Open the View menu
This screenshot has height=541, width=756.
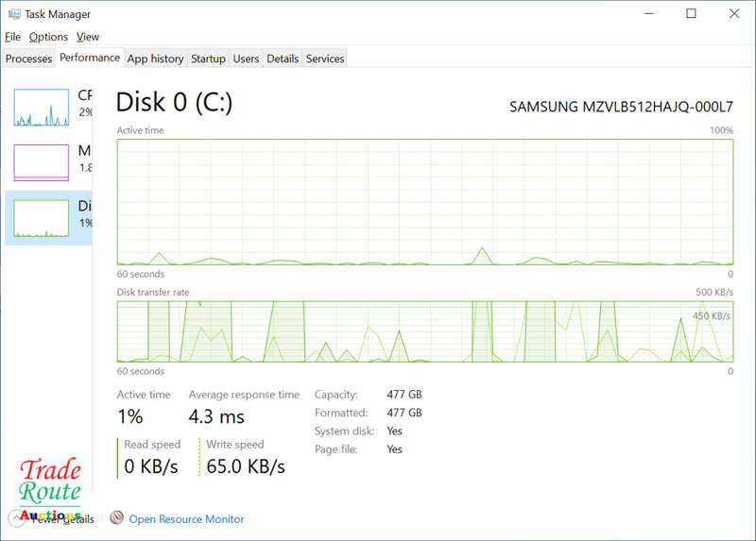(88, 37)
